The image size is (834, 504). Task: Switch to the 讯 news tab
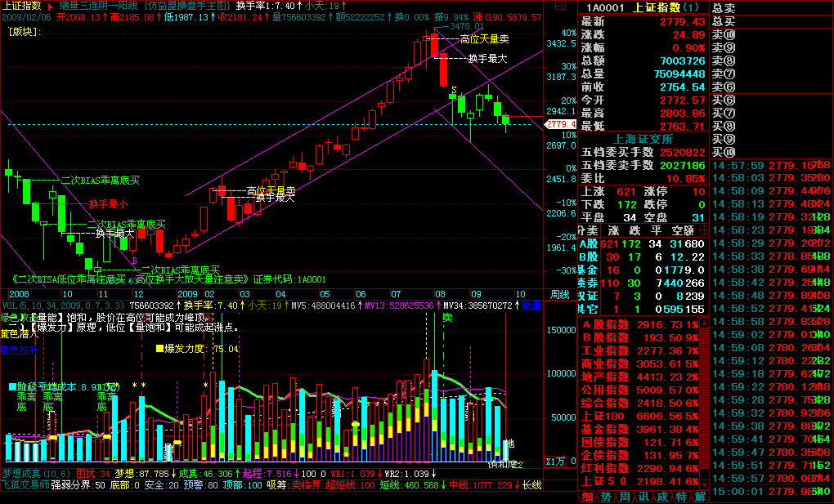tap(643, 497)
